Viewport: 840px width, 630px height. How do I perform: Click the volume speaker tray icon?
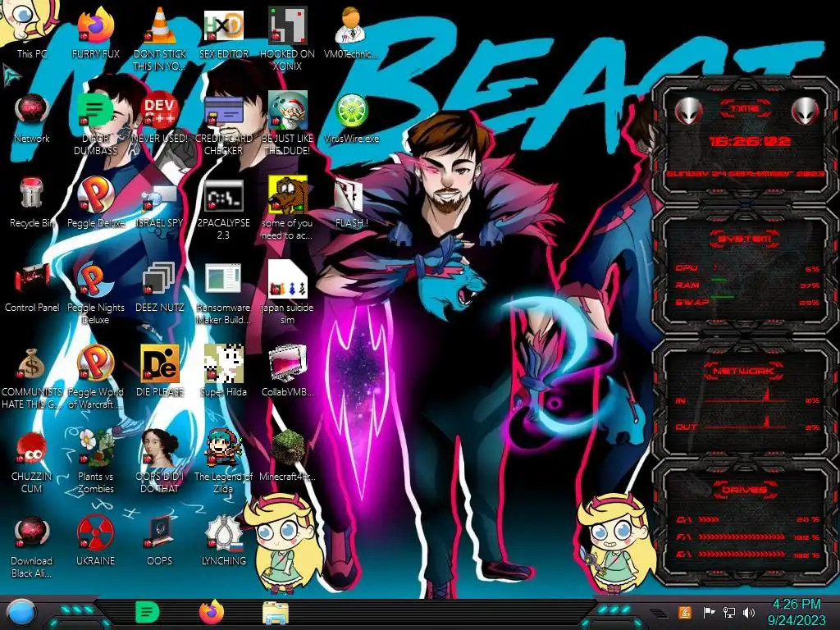(749, 612)
